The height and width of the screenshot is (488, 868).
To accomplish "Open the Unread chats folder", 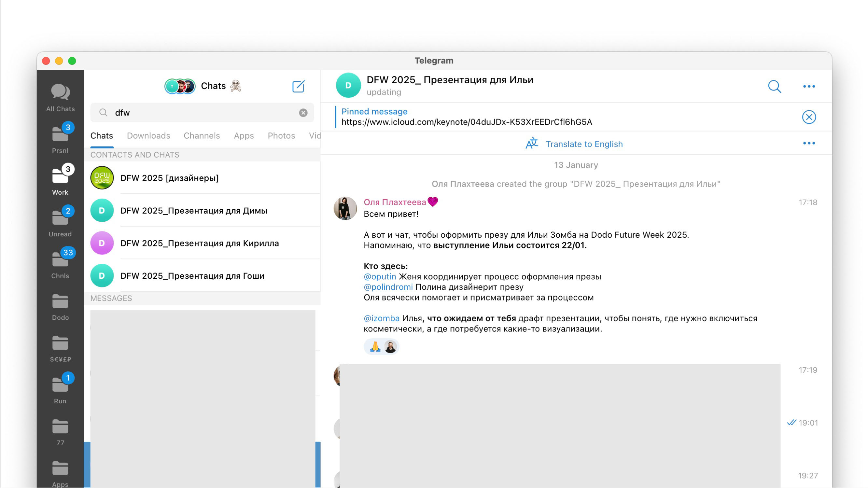I will pyautogui.click(x=60, y=222).
